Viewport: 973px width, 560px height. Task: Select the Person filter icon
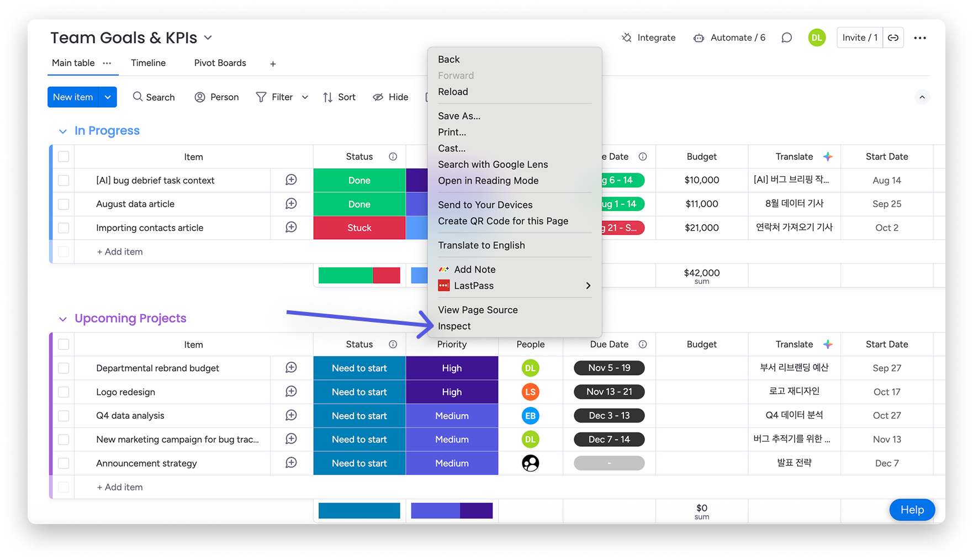point(199,97)
